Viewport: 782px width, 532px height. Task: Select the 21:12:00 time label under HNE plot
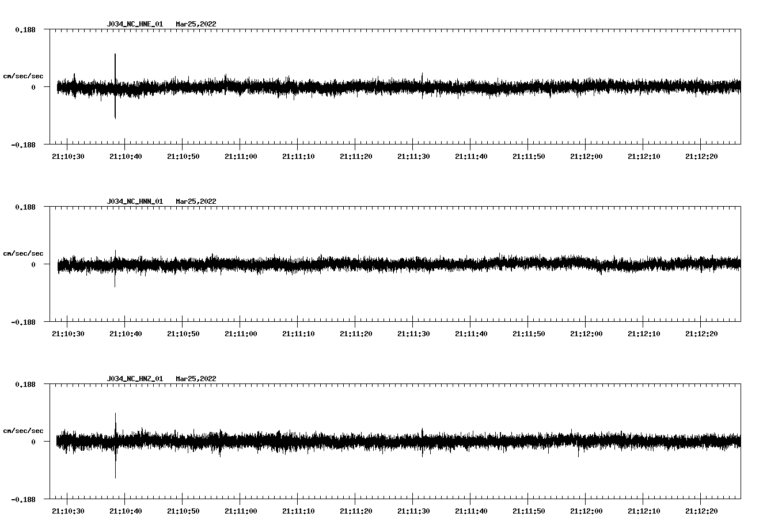point(586,157)
